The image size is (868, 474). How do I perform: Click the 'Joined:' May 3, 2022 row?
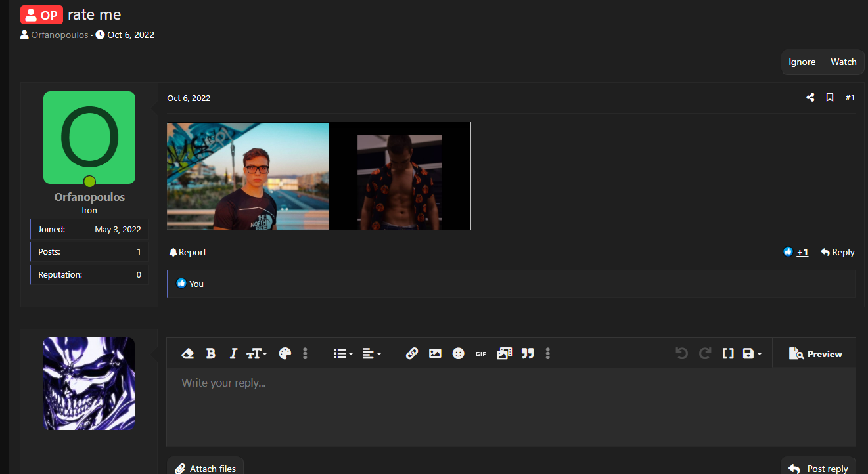pyautogui.click(x=89, y=230)
